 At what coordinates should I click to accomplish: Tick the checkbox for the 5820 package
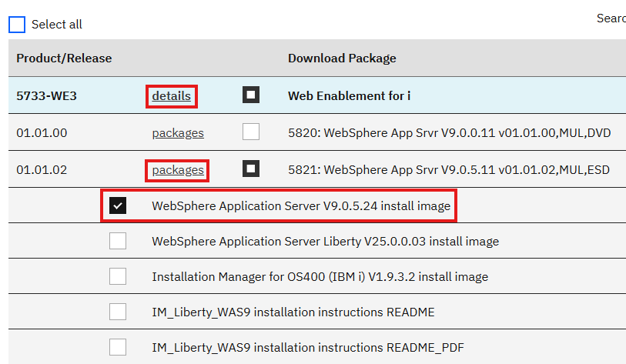[251, 132]
